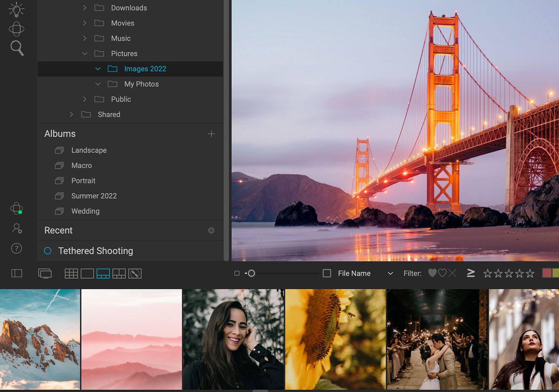Select the Tethered Shooting item
This screenshot has width=559, height=392.
coord(96,251)
